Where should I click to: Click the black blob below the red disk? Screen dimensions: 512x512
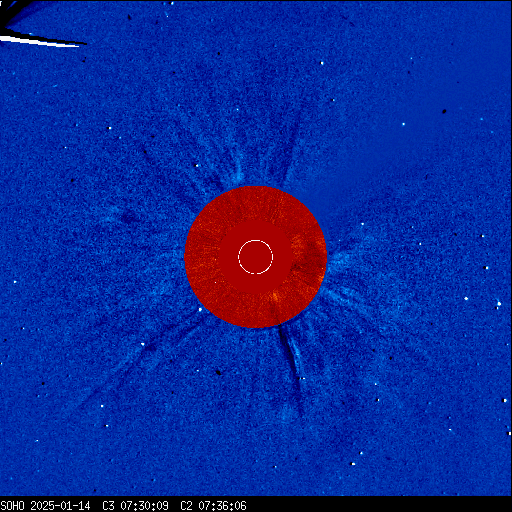coord(218,372)
